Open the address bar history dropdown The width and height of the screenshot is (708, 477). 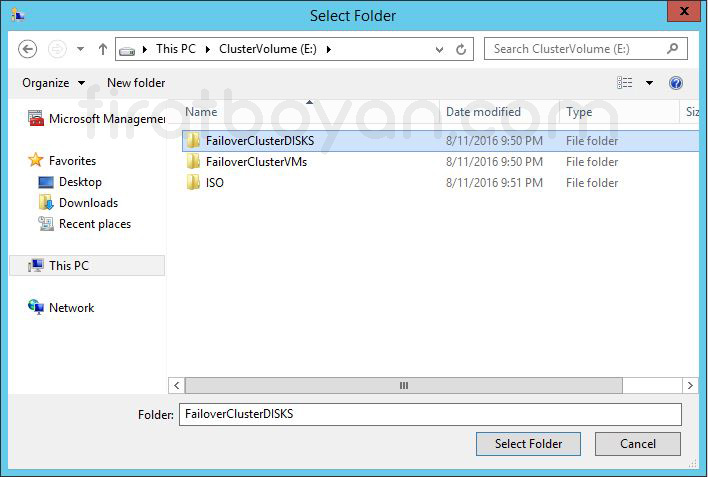point(439,49)
